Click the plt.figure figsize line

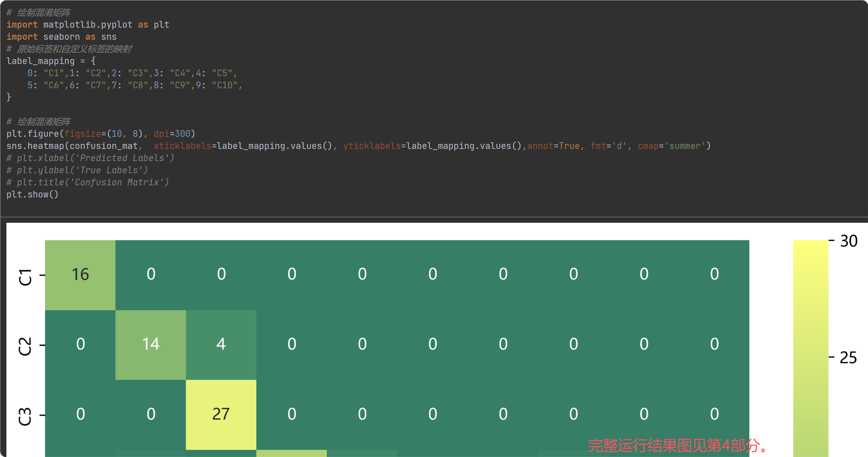[x=100, y=134]
